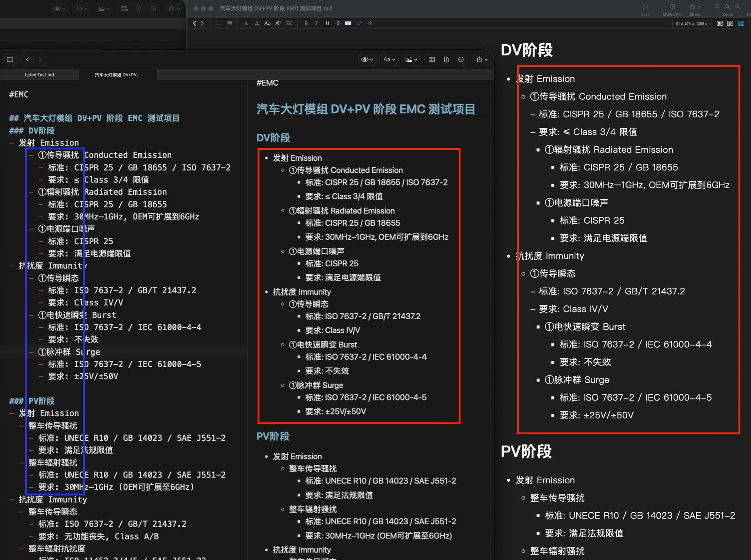Open the share menu in front window
The width and height of the screenshot is (751, 560).
tap(482, 59)
